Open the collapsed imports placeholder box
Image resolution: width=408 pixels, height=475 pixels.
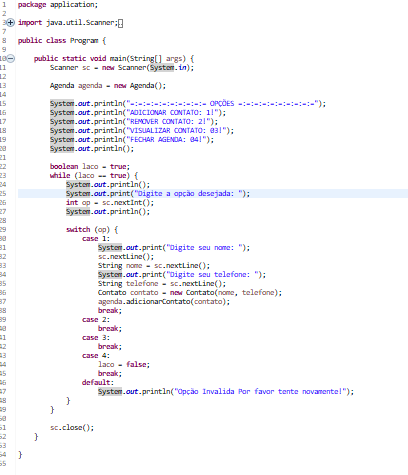(x=121, y=23)
